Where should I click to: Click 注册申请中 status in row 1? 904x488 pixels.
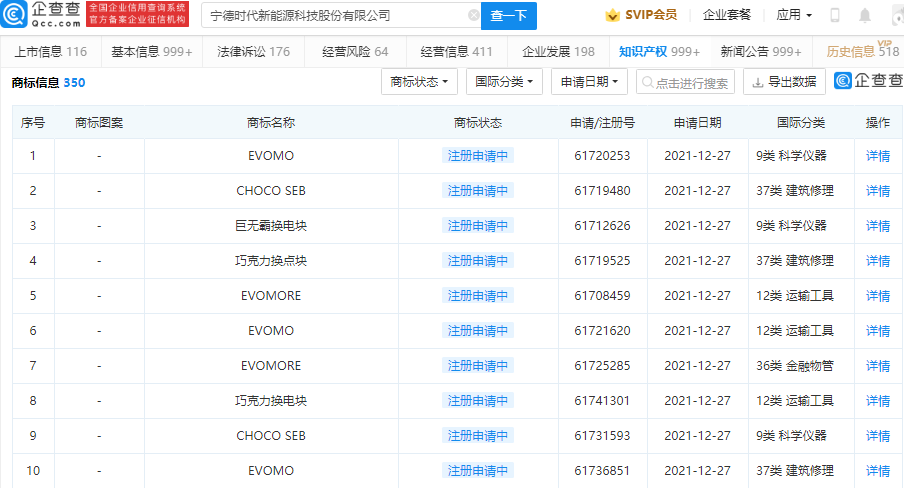[478, 156]
